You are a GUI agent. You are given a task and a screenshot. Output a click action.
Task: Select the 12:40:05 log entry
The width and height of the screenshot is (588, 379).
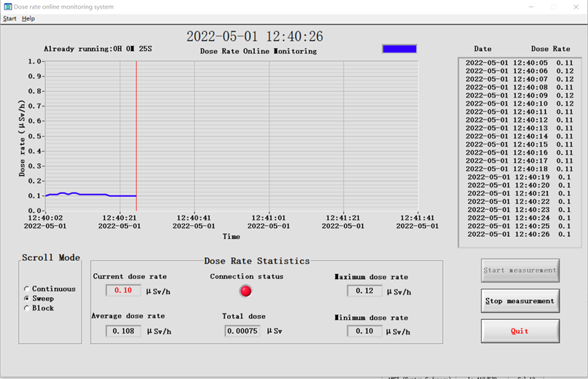point(519,63)
